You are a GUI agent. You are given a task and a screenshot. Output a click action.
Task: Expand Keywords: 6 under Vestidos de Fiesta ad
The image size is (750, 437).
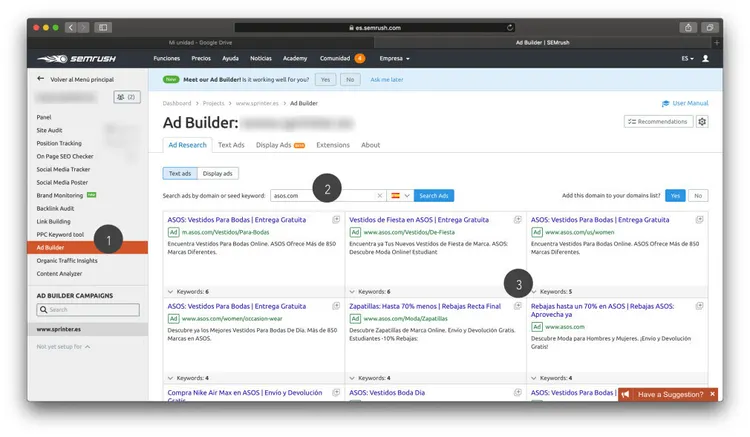tap(370, 292)
